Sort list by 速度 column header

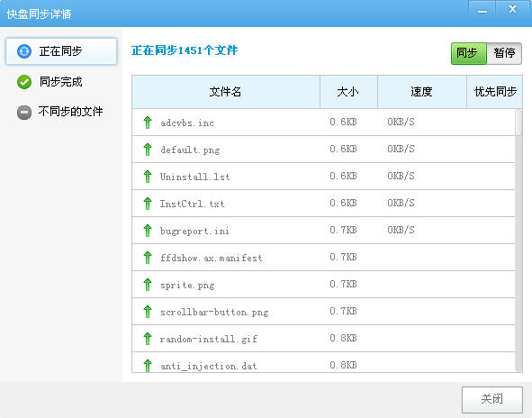click(422, 92)
